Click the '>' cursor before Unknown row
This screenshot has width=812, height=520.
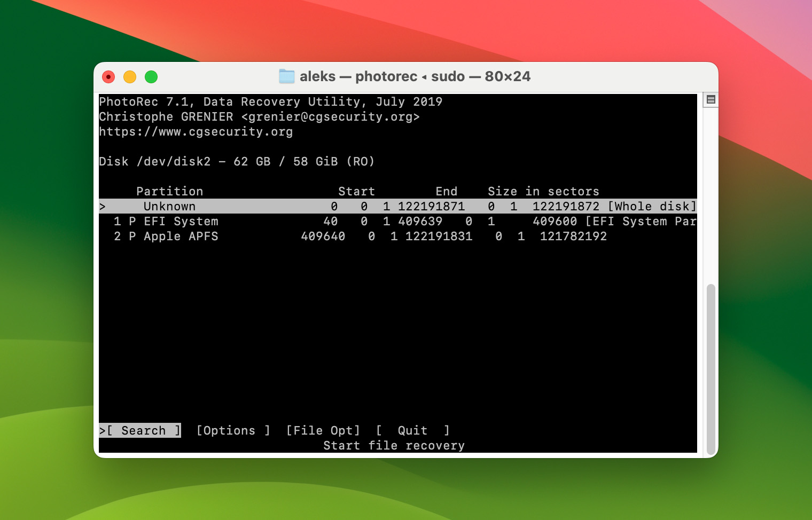[103, 206]
